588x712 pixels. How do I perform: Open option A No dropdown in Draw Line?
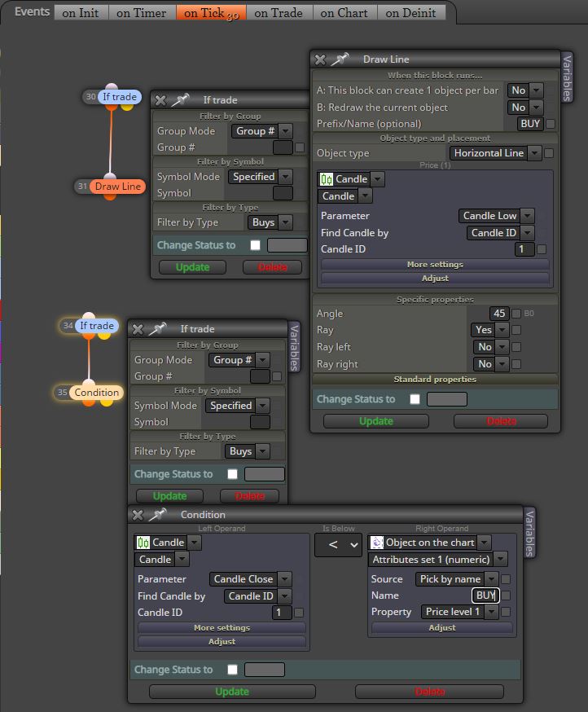(525, 90)
